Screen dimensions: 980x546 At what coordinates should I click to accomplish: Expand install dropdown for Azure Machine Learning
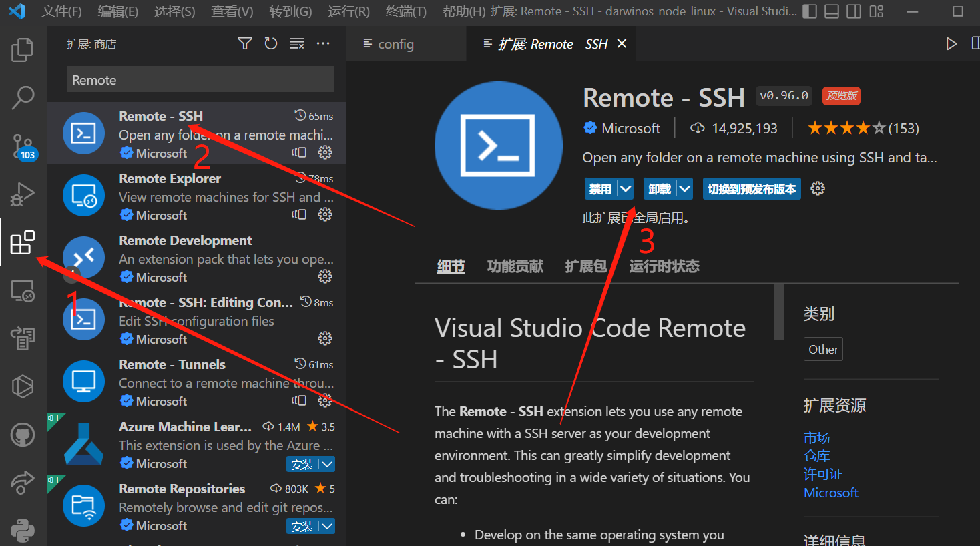(x=327, y=464)
